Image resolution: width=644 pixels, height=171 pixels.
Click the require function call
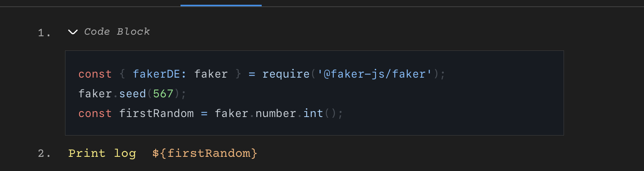coord(286,74)
